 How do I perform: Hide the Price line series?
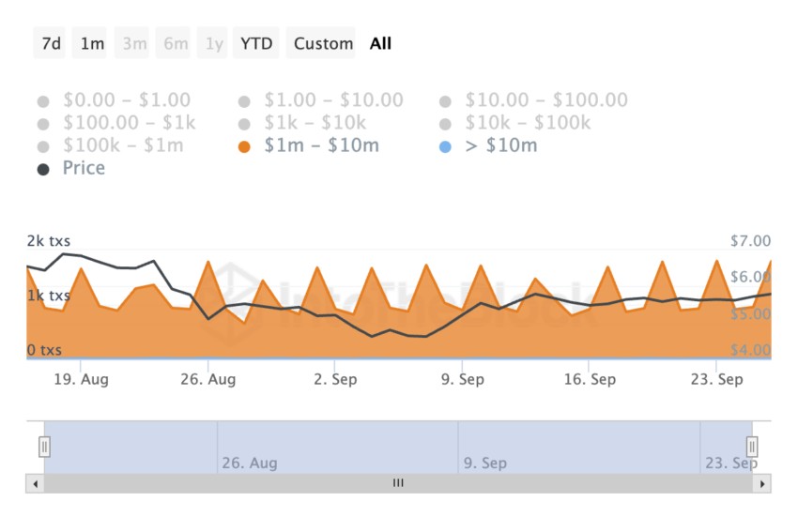71,168
